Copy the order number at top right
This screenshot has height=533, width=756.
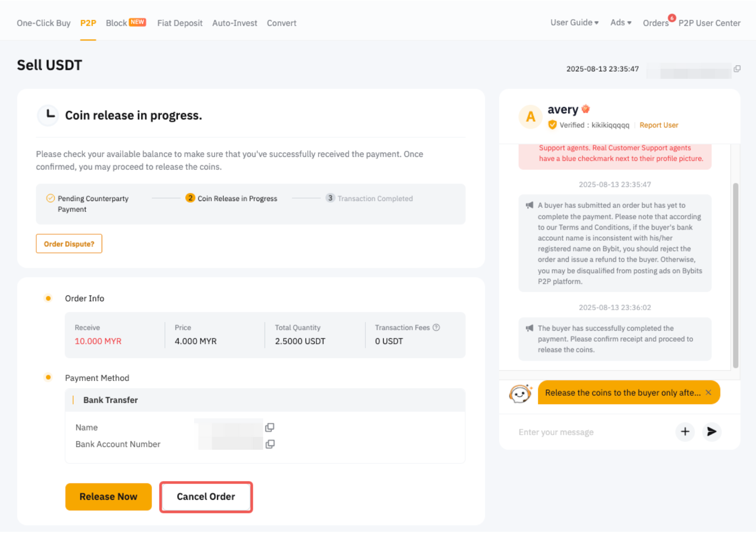coord(737,69)
